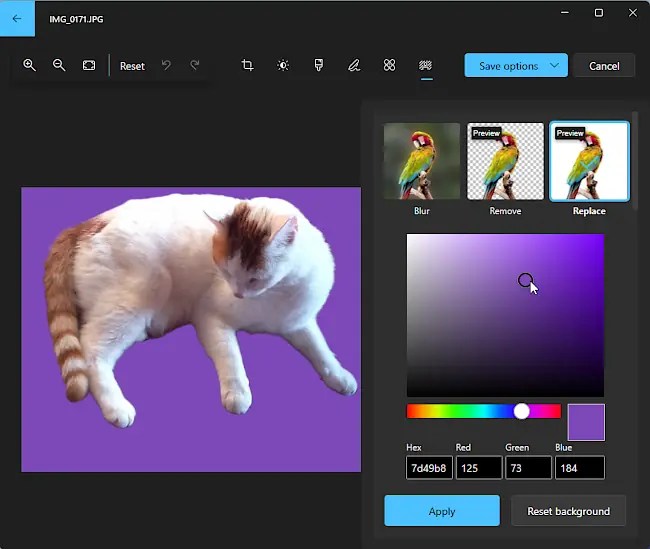Click the cat image preview
This screenshot has height=549, width=650.
pyautogui.click(x=191, y=330)
